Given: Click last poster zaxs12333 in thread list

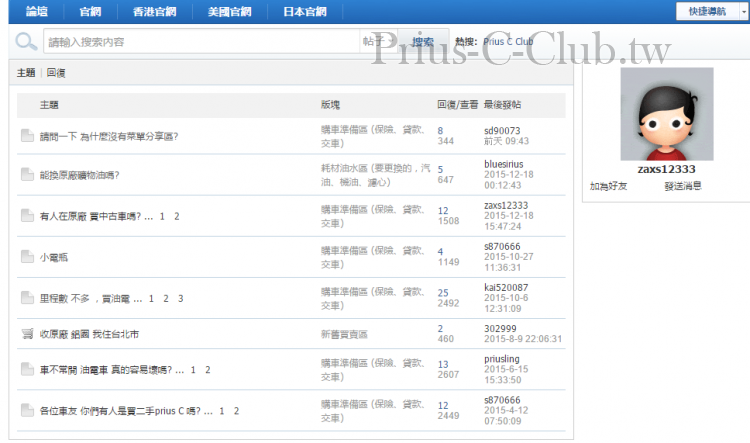Looking at the screenshot, I should coord(506,205).
